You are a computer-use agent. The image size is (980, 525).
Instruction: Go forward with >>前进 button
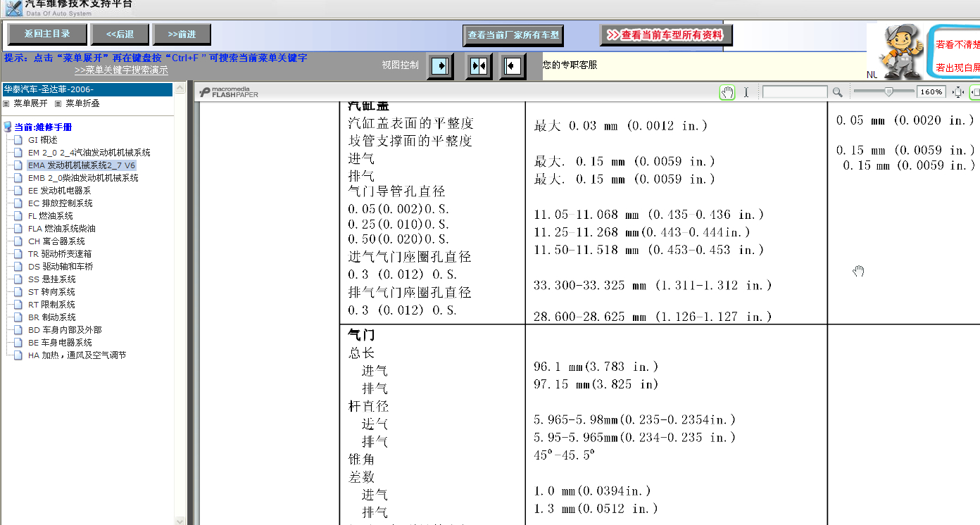(182, 34)
